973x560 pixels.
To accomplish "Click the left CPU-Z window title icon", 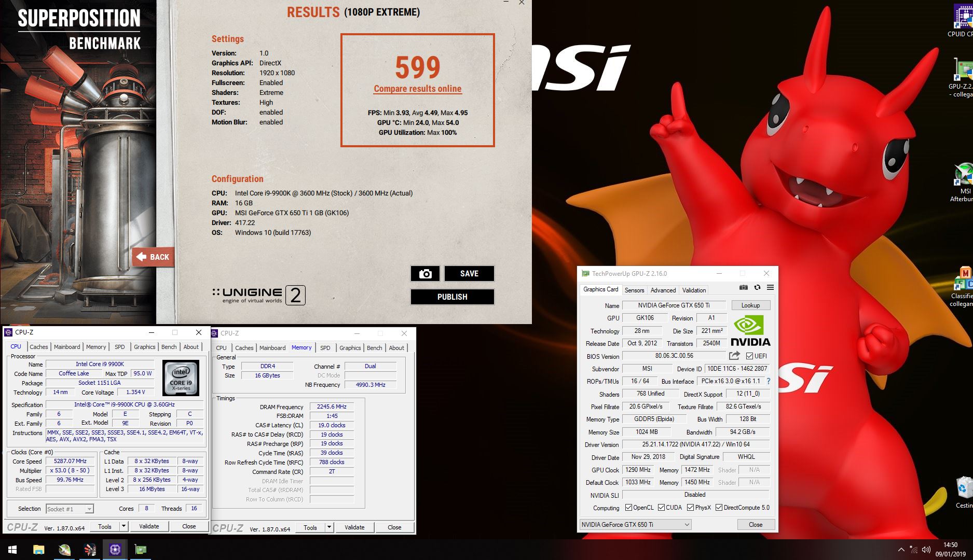I will pyautogui.click(x=8, y=332).
